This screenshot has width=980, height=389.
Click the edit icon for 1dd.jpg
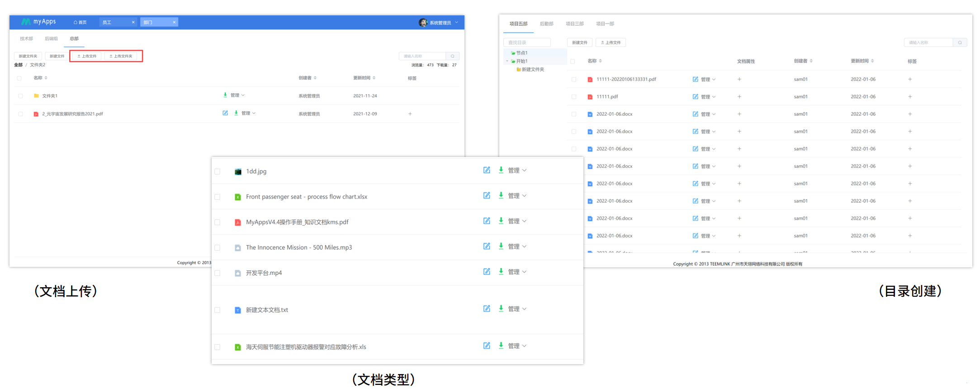click(x=487, y=170)
